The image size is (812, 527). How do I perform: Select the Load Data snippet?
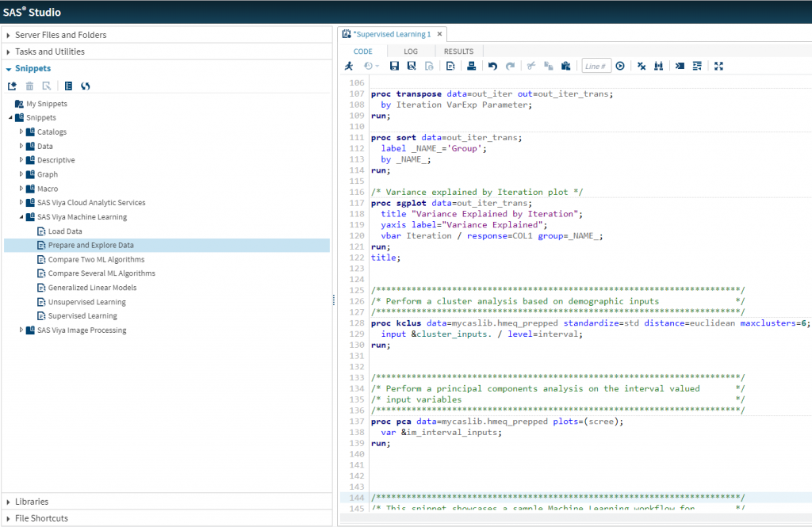point(65,231)
